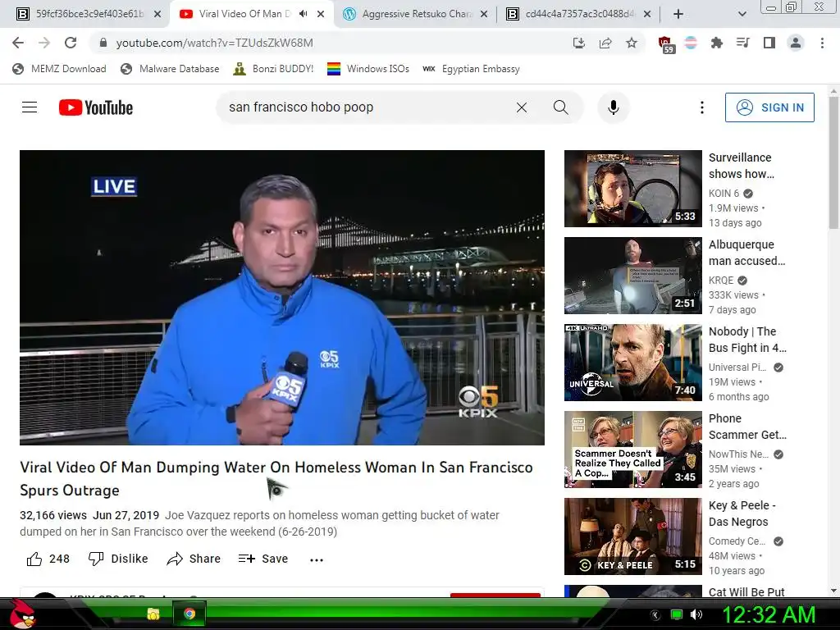
Task: Click the install app icon in address bar
Action: 578,43
